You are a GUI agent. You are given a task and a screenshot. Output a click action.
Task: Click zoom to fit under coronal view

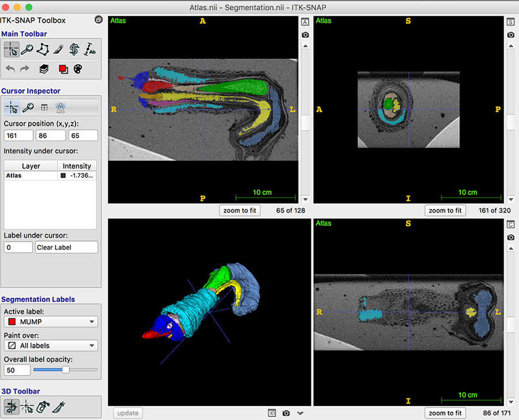(445, 413)
